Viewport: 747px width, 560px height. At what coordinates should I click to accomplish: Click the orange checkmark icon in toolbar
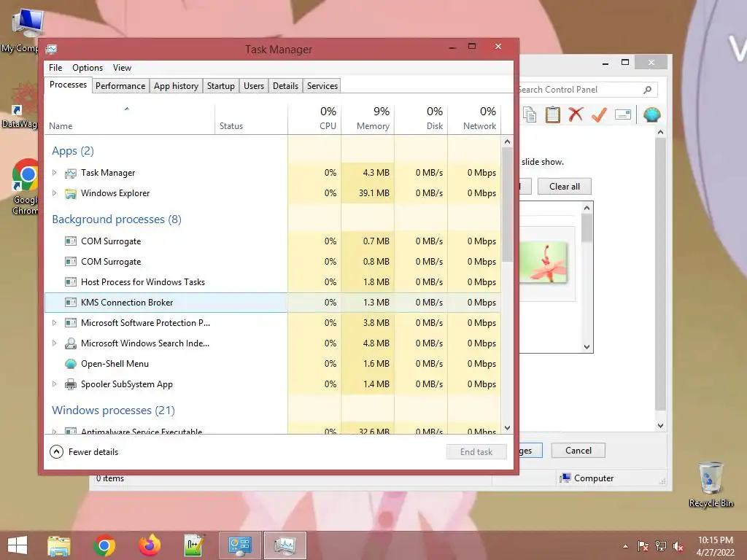click(600, 114)
